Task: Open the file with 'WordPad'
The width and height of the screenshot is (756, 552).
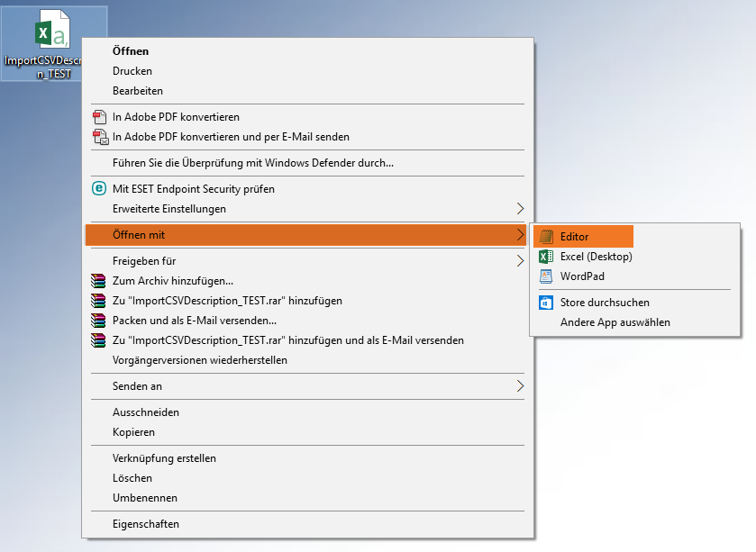Action: (x=634, y=276)
